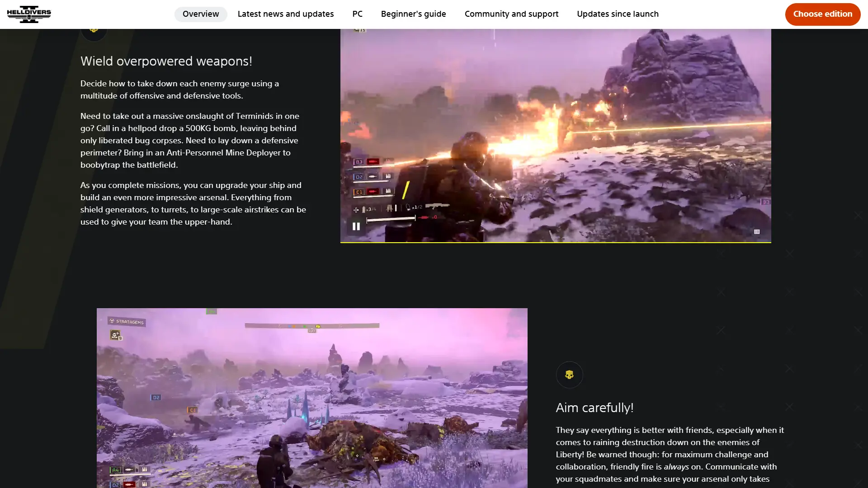Click the paragraph mentioning the 500KG bomb
Viewport: 868px width, 488px height.
[x=190, y=141]
